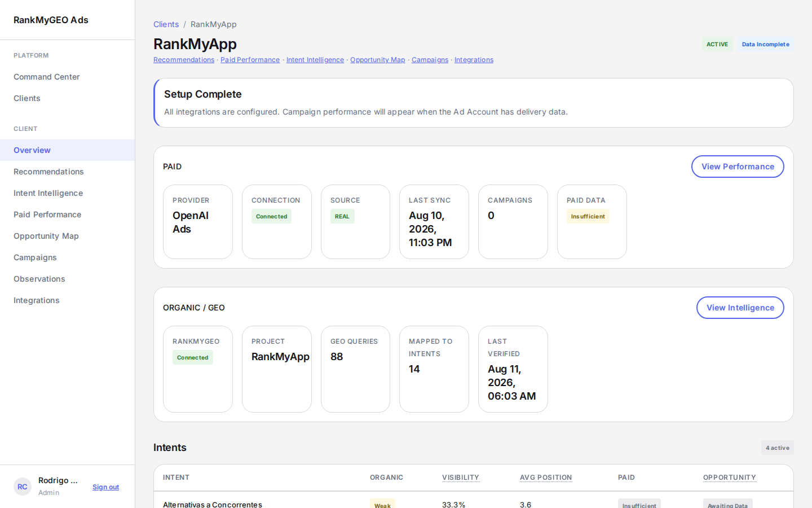
Task: Click the Opportunity column header
Action: click(x=729, y=478)
